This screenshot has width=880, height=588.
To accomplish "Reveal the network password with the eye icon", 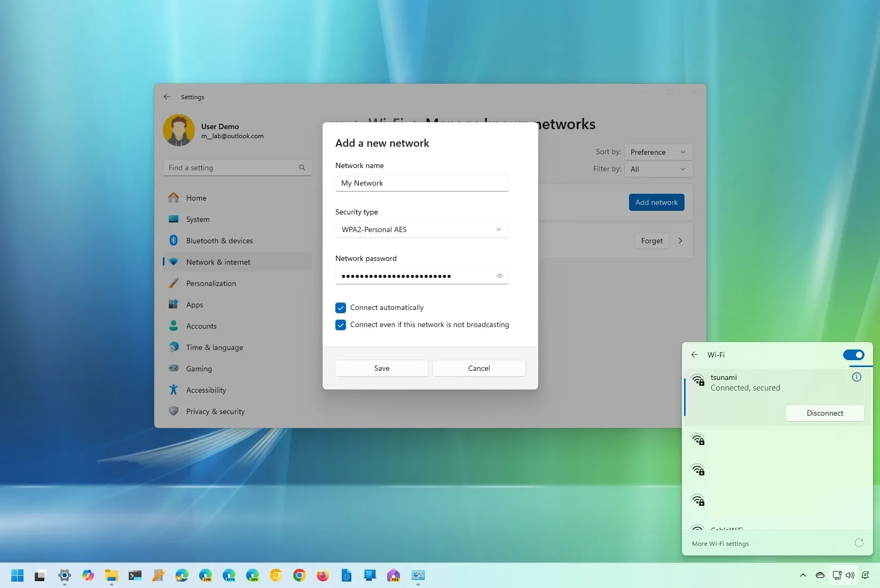I will tap(500, 276).
